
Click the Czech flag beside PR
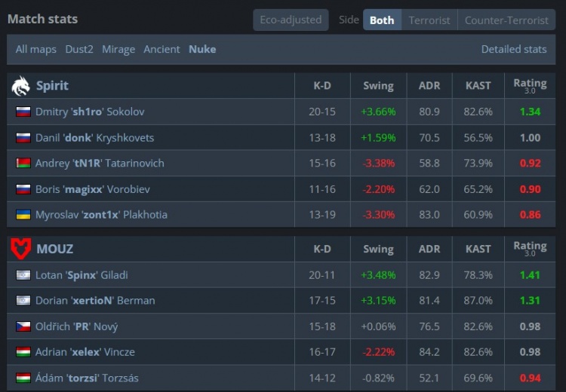[23, 326]
